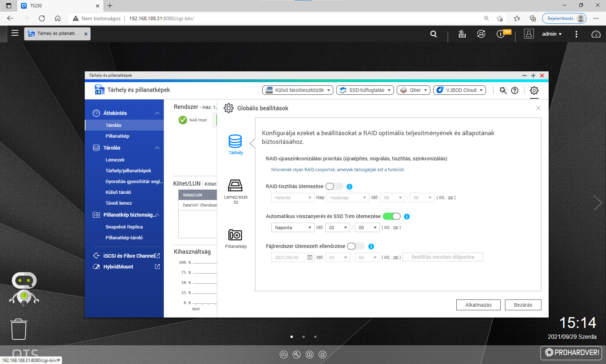Image resolution: width=606 pixels, height=364 pixels.
Task: Click the user profile icon beside admin
Action: click(x=529, y=34)
